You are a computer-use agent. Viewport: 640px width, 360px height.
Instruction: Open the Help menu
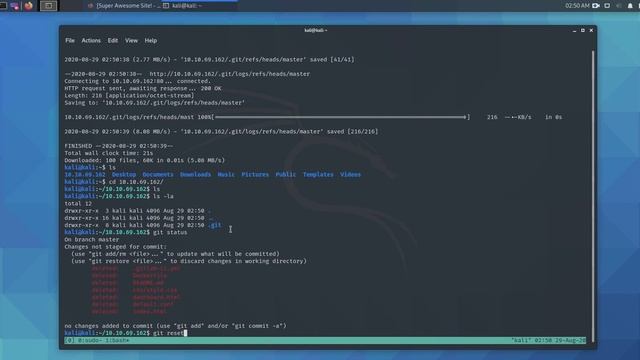151,40
